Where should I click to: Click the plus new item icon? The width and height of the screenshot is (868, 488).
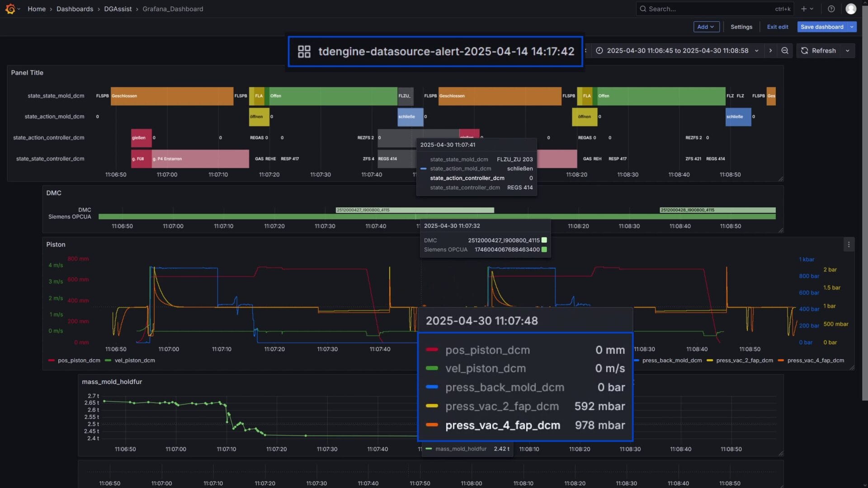coord(804,9)
